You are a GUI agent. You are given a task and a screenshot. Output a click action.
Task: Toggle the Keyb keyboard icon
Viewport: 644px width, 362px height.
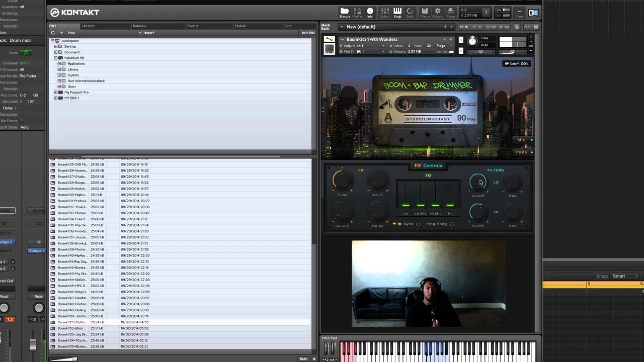point(397,12)
